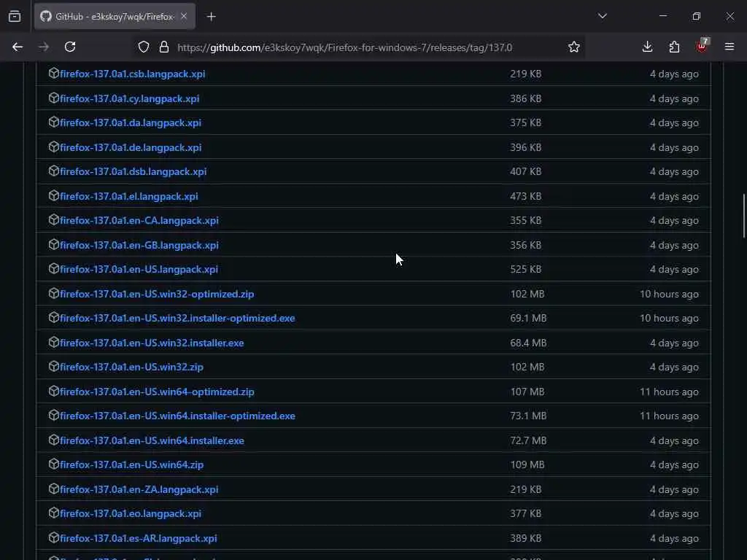Click package icon beside en-US.langpack.xpi
This screenshot has width=747, height=560.
54,268
